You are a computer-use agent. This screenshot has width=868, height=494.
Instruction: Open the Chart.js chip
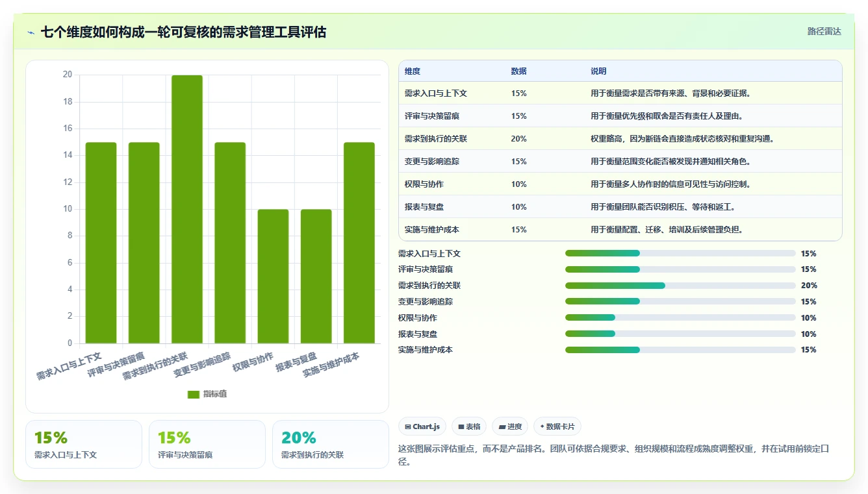click(x=422, y=426)
